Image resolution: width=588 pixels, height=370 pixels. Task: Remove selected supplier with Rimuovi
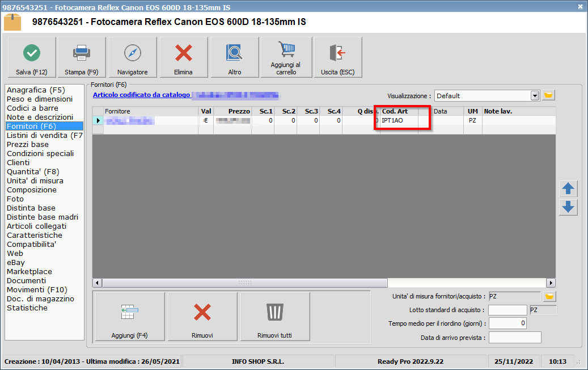pos(202,317)
